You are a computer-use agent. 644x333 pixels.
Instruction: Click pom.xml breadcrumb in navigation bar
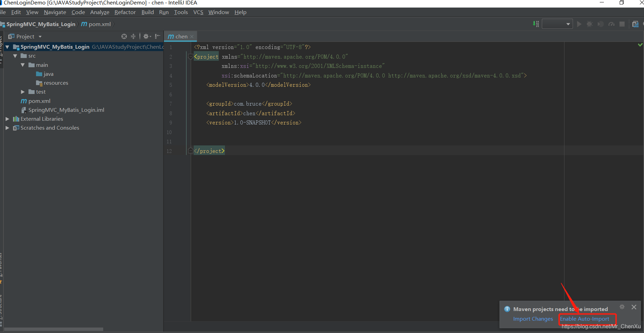(x=96, y=24)
